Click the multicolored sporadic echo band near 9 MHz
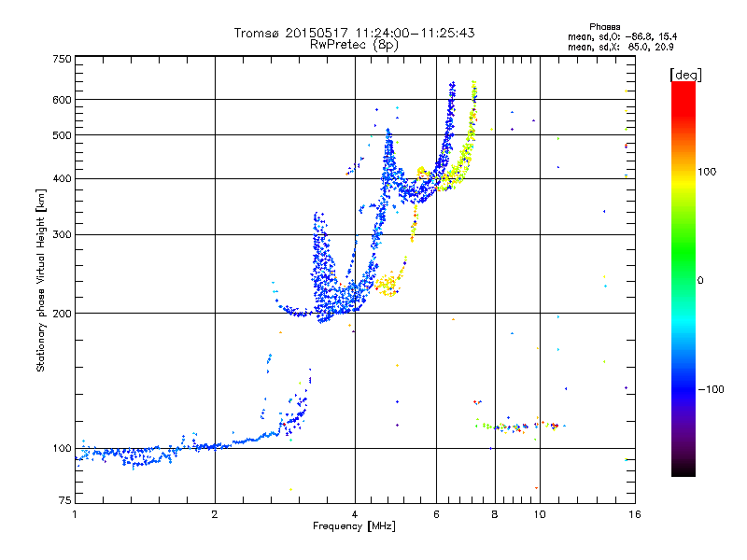Viewport: 747px width, 560px height. (520, 426)
